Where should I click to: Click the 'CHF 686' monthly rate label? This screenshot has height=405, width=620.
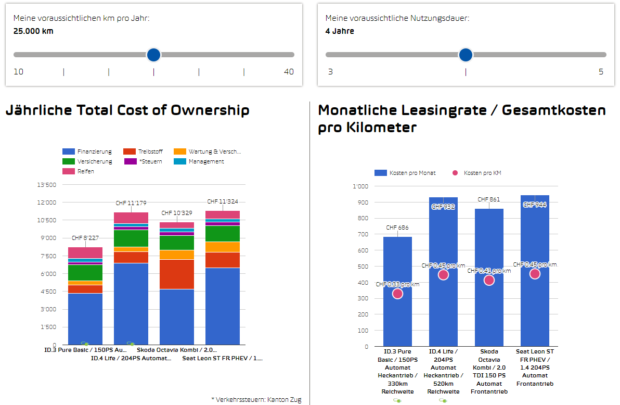click(x=397, y=227)
